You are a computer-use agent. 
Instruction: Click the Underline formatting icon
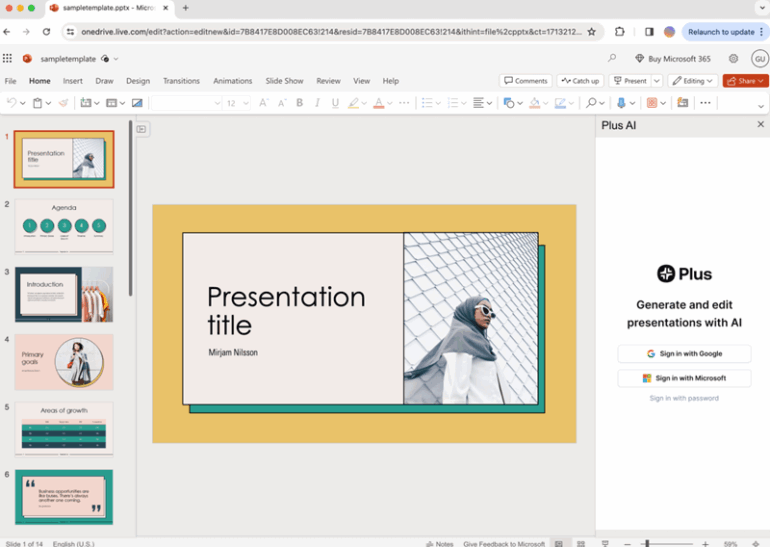coord(335,103)
